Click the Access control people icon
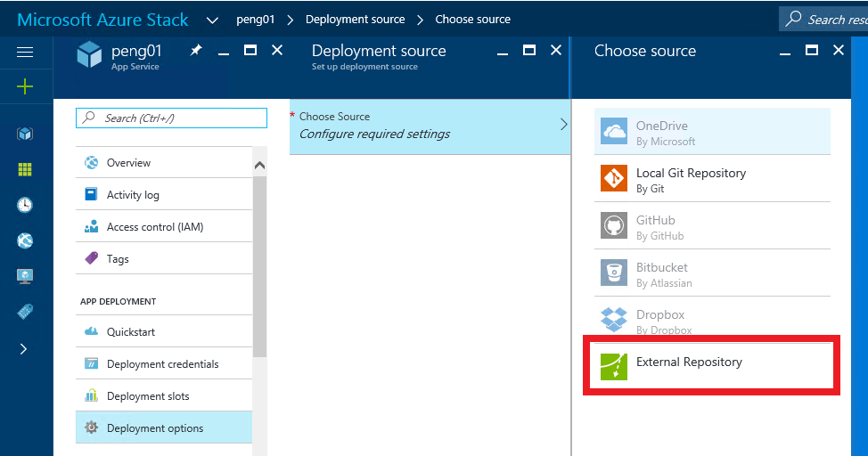The height and width of the screenshot is (456, 868). coord(91,226)
